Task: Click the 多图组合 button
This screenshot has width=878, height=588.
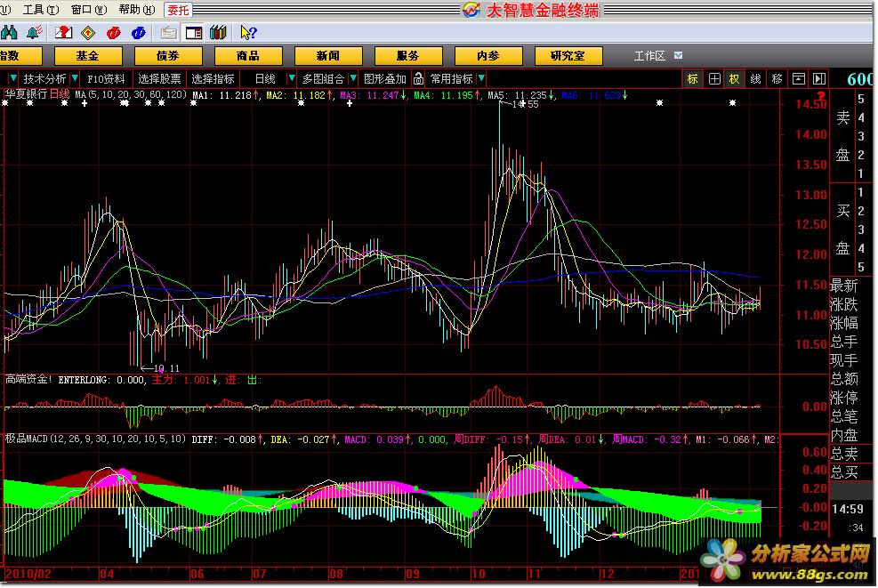Action: pos(323,79)
